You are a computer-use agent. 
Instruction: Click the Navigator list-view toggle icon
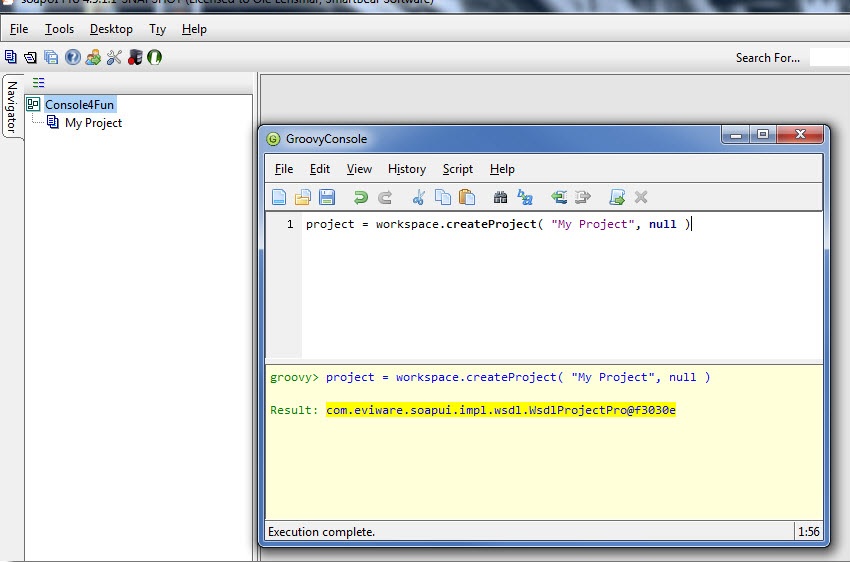click(38, 82)
